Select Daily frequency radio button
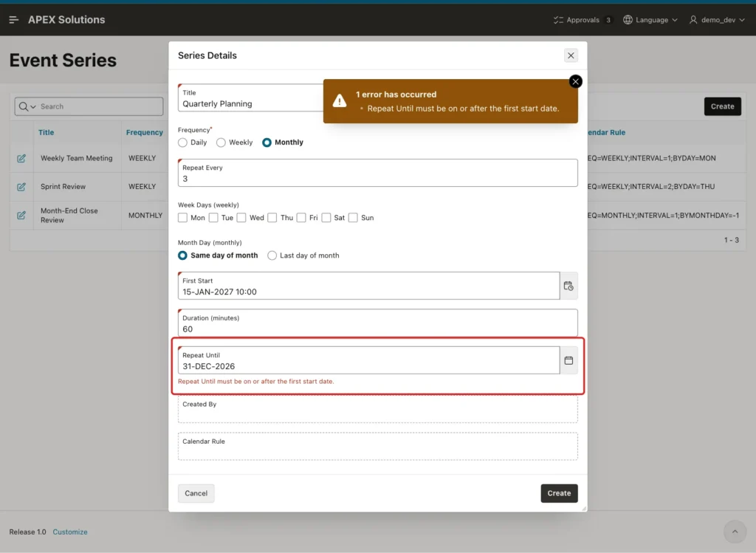The width and height of the screenshot is (756, 553). tap(183, 142)
